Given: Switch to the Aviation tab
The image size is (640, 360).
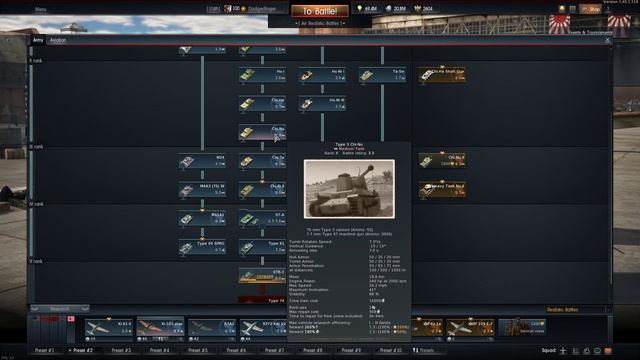Looking at the screenshot, I should coord(58,40).
